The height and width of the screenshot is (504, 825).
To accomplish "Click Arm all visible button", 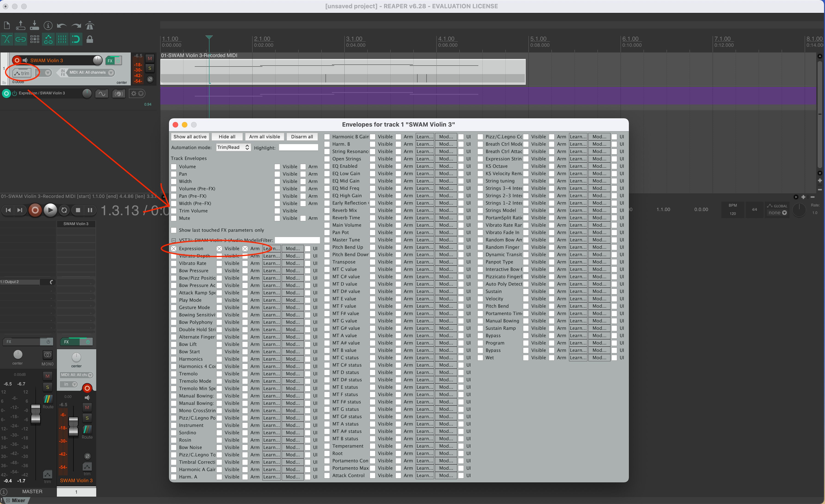I will pyautogui.click(x=264, y=136).
